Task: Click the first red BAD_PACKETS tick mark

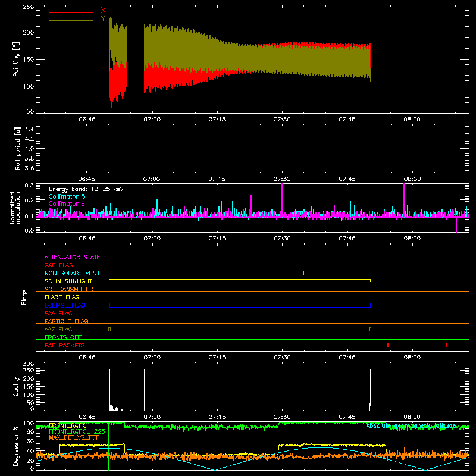Action: point(388,345)
